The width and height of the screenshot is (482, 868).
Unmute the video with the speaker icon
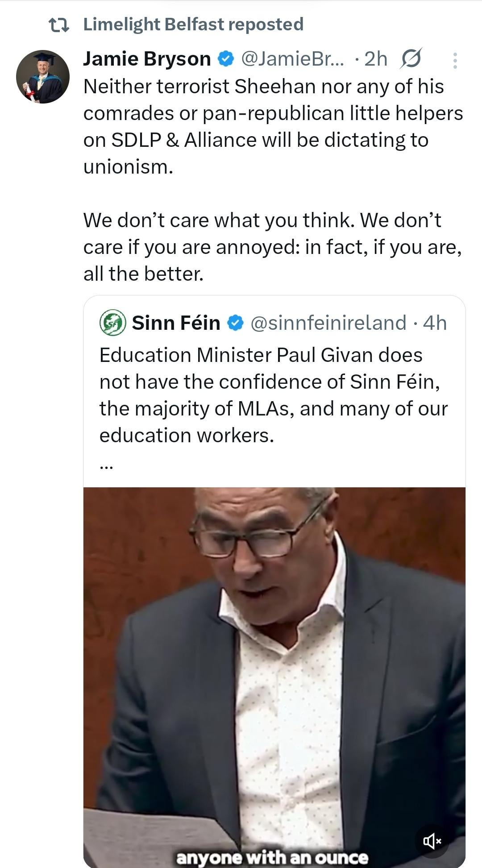pyautogui.click(x=432, y=841)
